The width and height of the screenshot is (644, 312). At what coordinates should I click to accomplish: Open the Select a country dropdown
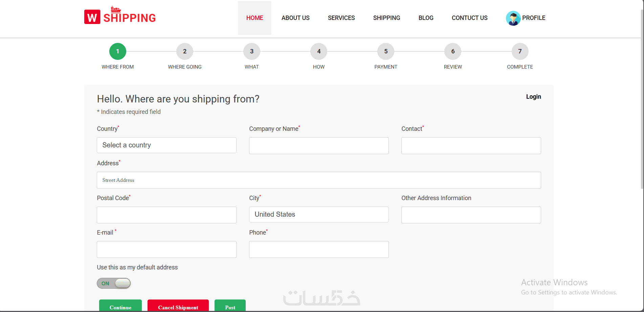click(166, 145)
